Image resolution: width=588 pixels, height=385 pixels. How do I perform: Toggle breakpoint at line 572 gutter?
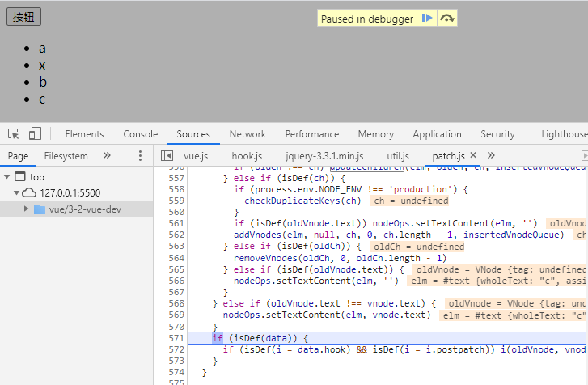pyautogui.click(x=176, y=349)
